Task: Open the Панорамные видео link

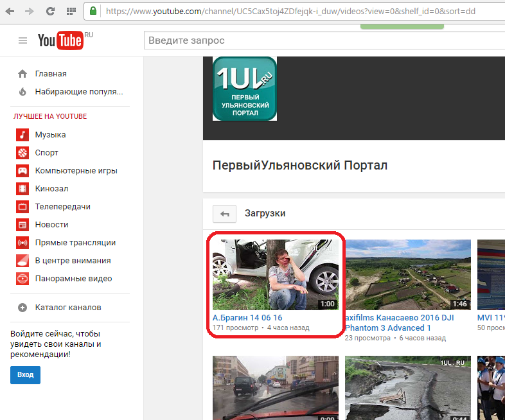Action: click(73, 279)
